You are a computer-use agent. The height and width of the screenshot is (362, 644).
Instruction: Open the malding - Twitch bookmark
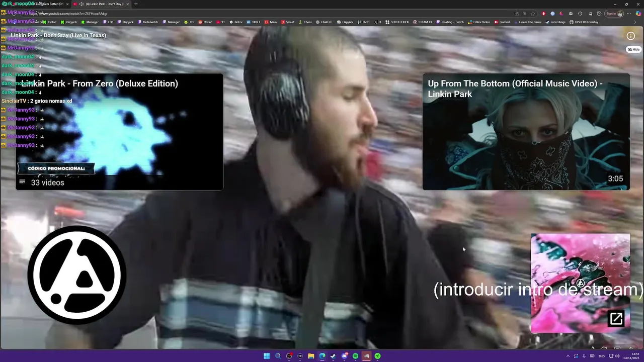click(x=450, y=22)
